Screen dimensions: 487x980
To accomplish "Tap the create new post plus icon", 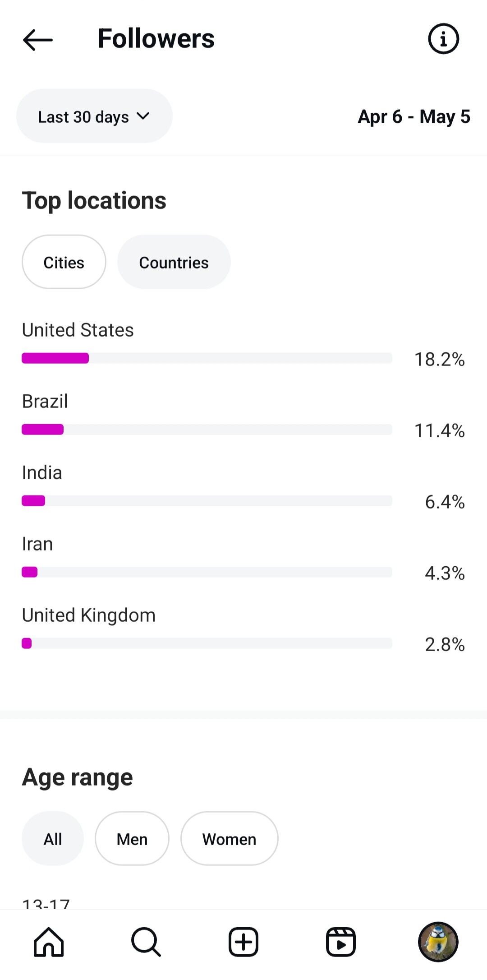I will (243, 942).
